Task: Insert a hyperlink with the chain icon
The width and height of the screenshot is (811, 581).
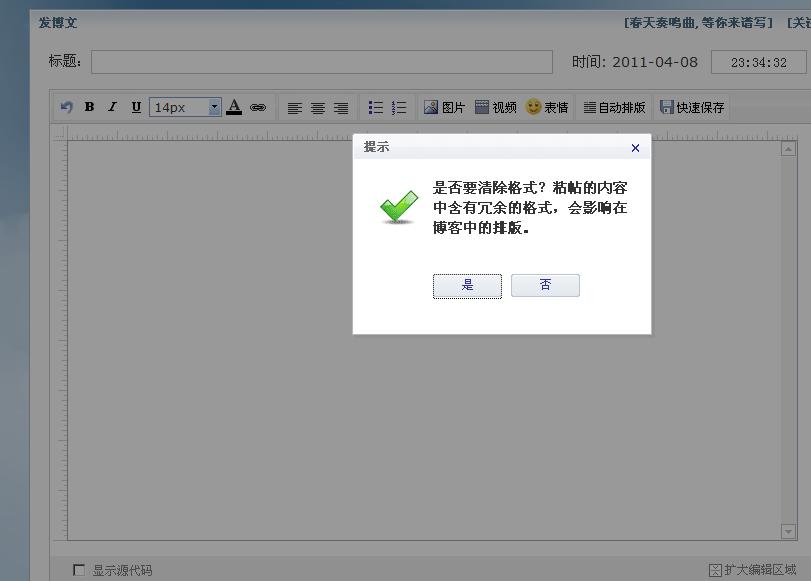Action: tap(258, 108)
